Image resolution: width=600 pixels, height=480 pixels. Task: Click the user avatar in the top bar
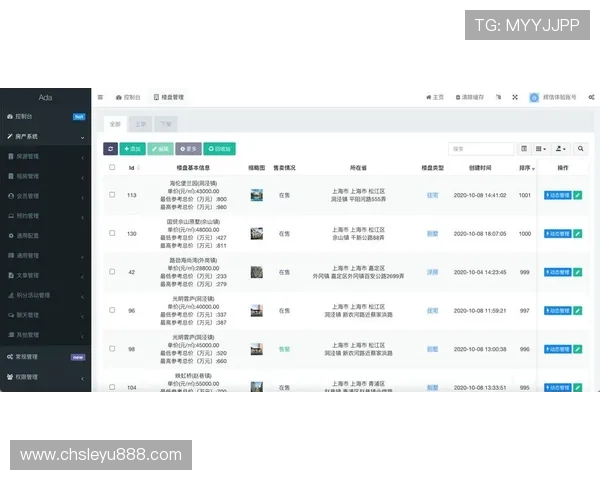(534, 97)
